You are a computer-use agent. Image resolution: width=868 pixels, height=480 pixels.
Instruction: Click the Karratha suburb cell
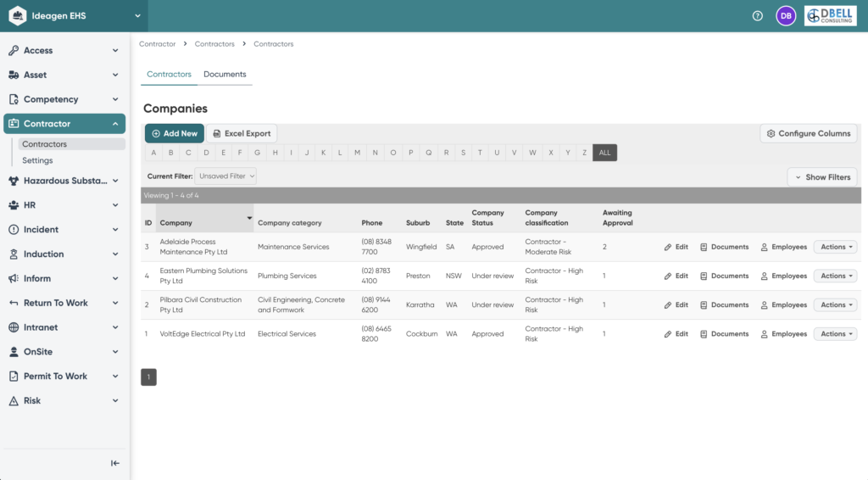pos(420,305)
